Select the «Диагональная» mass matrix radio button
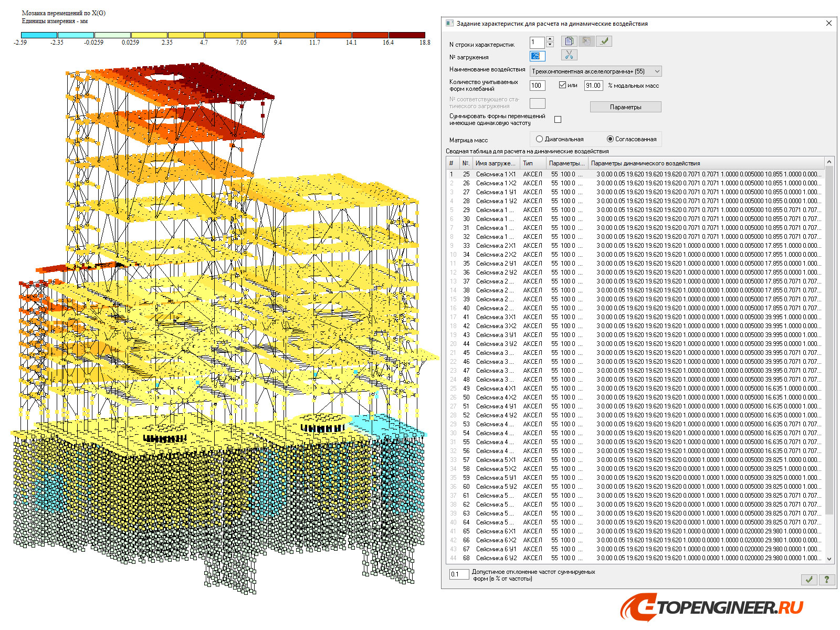 pyautogui.click(x=539, y=139)
